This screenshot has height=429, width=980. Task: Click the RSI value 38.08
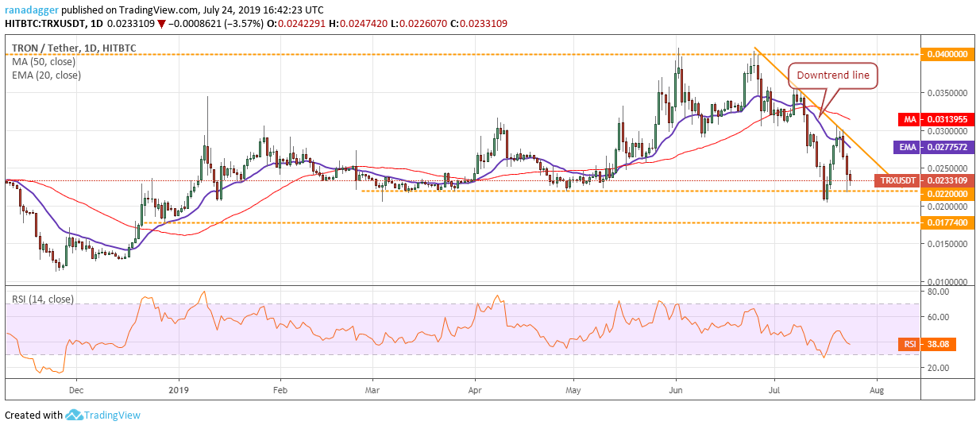(x=939, y=346)
